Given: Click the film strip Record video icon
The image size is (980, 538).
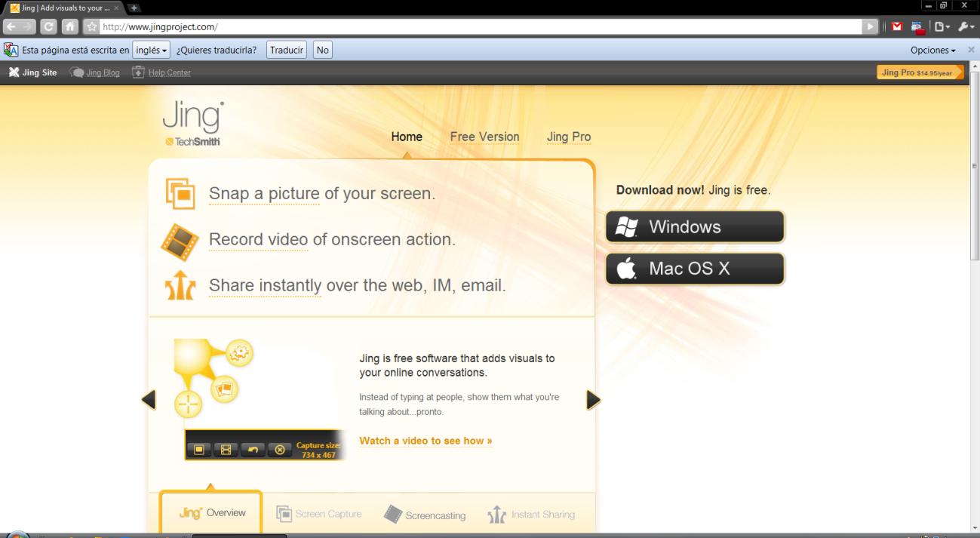Looking at the screenshot, I should click(x=180, y=241).
